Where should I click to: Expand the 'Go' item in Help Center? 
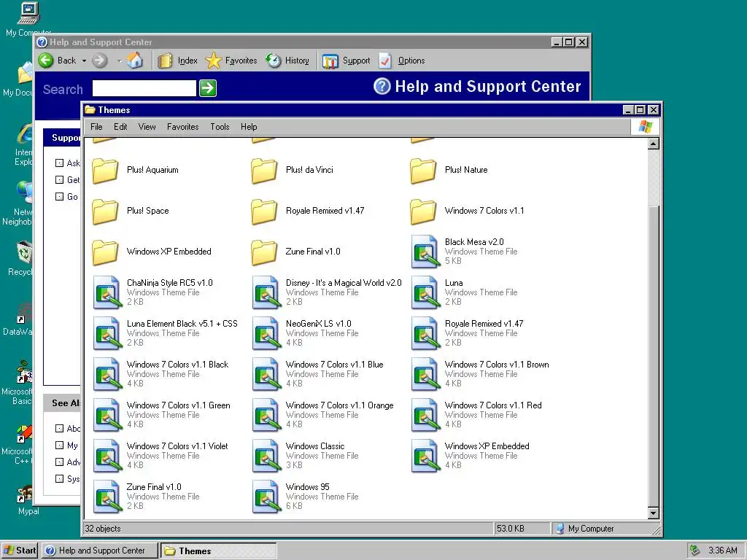tap(66, 196)
